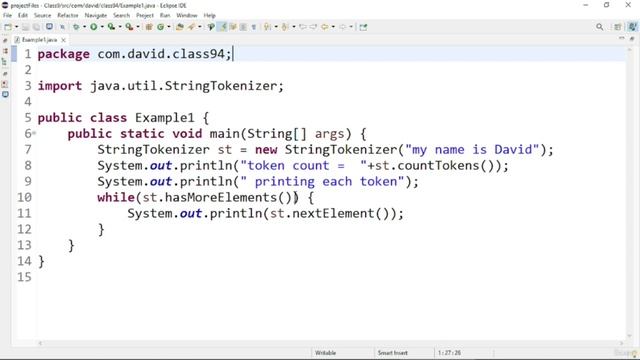
Task: Click 'import java.util.StringTokenizer;' line
Action: click(160, 86)
